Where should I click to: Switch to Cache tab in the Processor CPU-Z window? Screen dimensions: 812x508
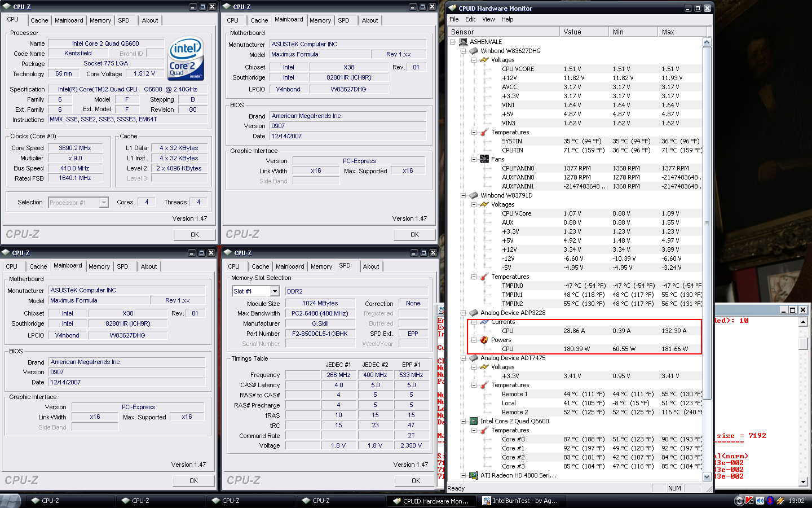pyautogui.click(x=39, y=20)
